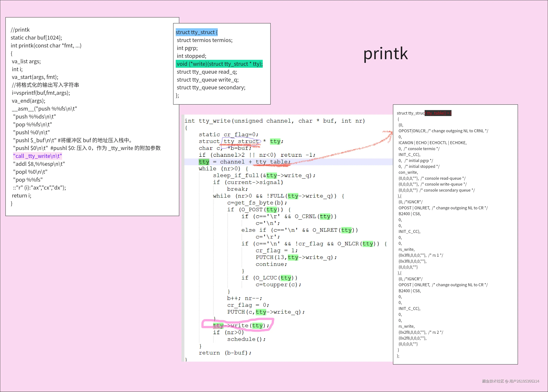
Task: Click the purple highlighted 'call _tty_write' instruction
Action: pos(38,156)
